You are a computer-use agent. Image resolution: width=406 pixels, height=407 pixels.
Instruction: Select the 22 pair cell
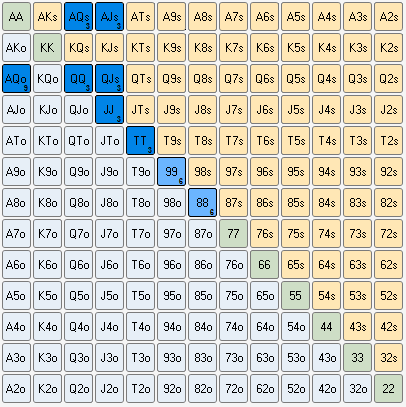(388, 389)
